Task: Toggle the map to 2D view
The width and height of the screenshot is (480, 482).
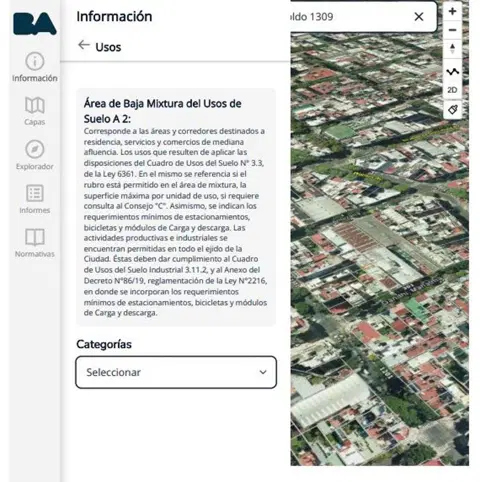Action: pos(452,90)
